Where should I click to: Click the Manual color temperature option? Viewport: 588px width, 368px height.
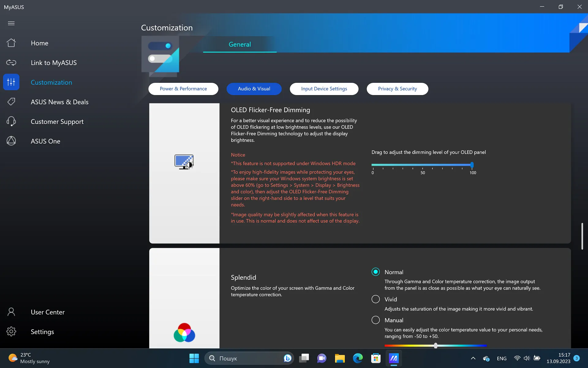375,320
